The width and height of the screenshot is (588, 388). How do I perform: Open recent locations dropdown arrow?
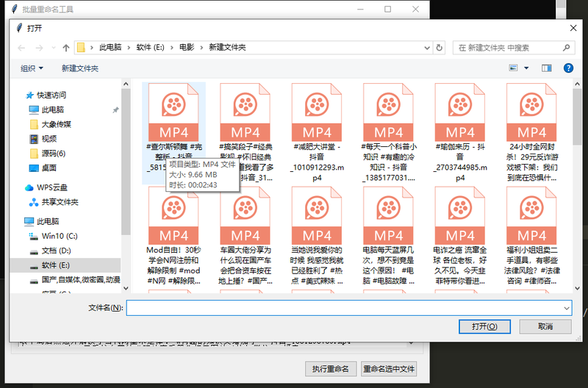53,48
